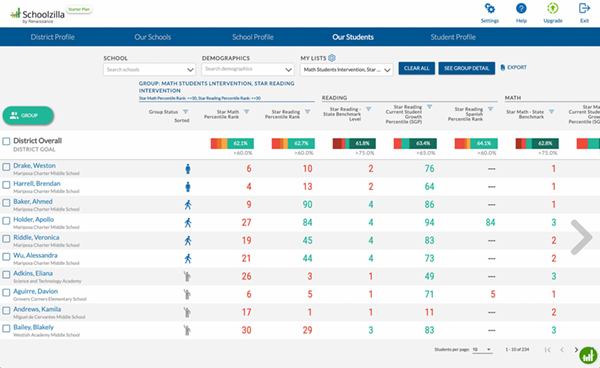The width and height of the screenshot is (600, 368).
Task: Click District Star Reading 62.7% color bar
Action: coord(293,143)
